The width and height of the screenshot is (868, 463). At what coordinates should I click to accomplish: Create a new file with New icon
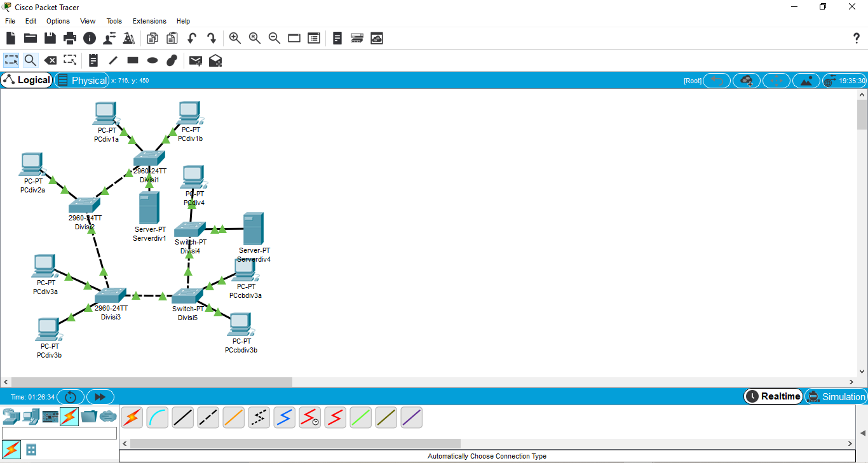(11, 38)
